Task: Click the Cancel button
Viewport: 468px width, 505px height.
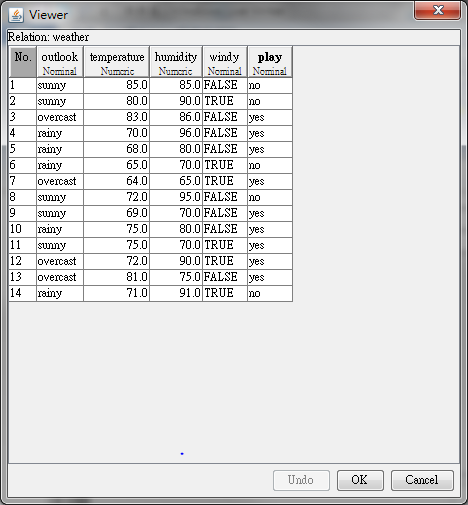Action: click(422, 480)
